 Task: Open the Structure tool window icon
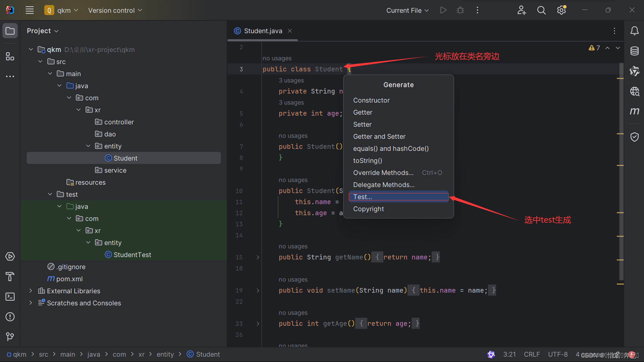click(x=10, y=56)
